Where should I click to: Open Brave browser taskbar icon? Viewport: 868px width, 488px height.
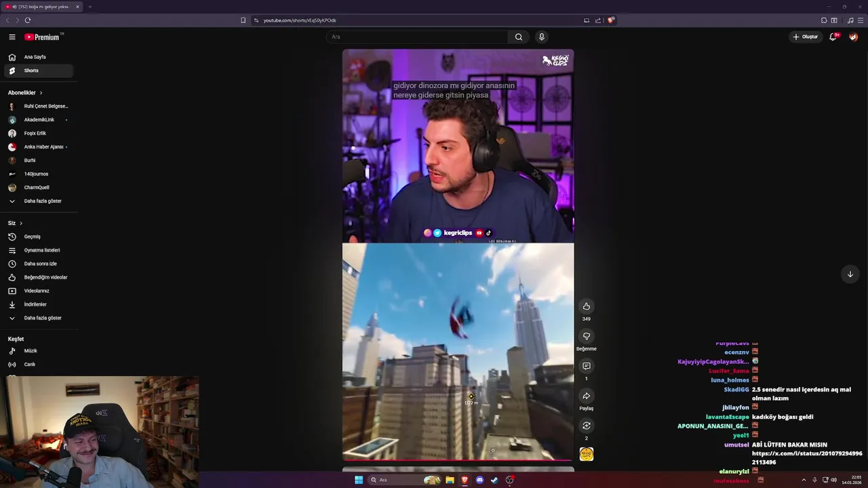465,480
